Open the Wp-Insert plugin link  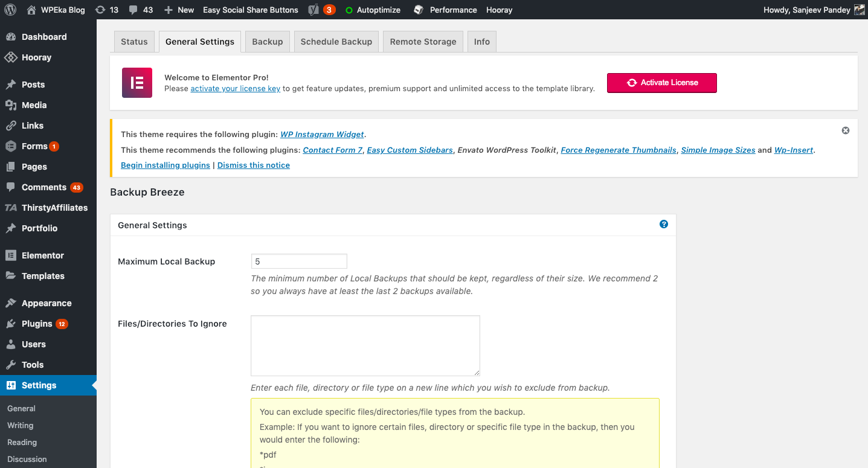click(794, 150)
